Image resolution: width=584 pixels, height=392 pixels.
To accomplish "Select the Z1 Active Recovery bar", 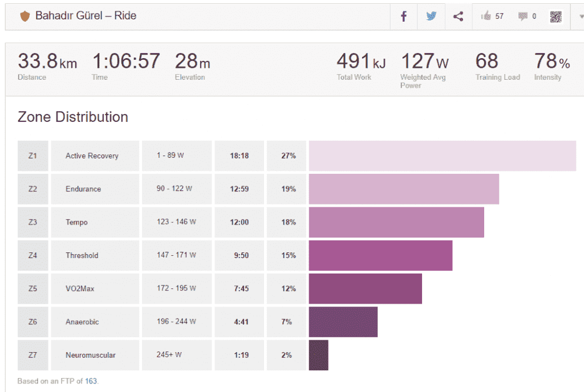I will pos(442,156).
